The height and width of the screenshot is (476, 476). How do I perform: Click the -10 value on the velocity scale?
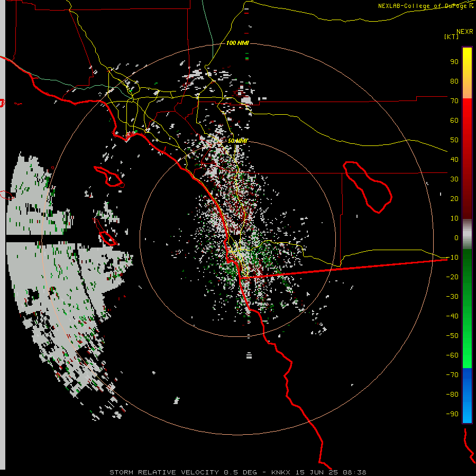pos(452,258)
